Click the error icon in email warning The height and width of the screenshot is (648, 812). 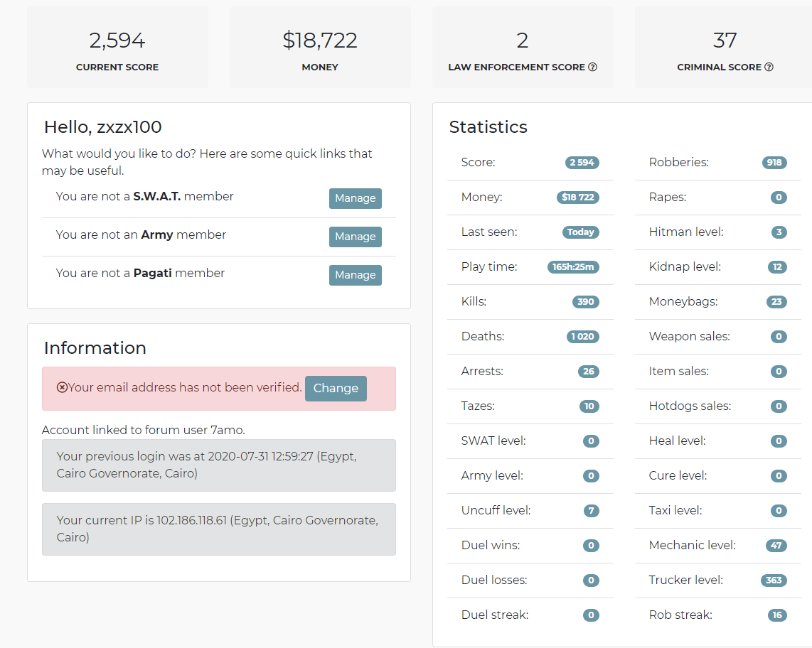62,387
